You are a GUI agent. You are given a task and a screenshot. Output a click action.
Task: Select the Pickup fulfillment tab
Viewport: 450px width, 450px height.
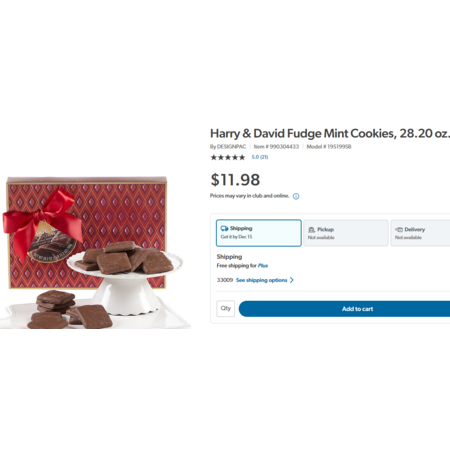pos(346,233)
